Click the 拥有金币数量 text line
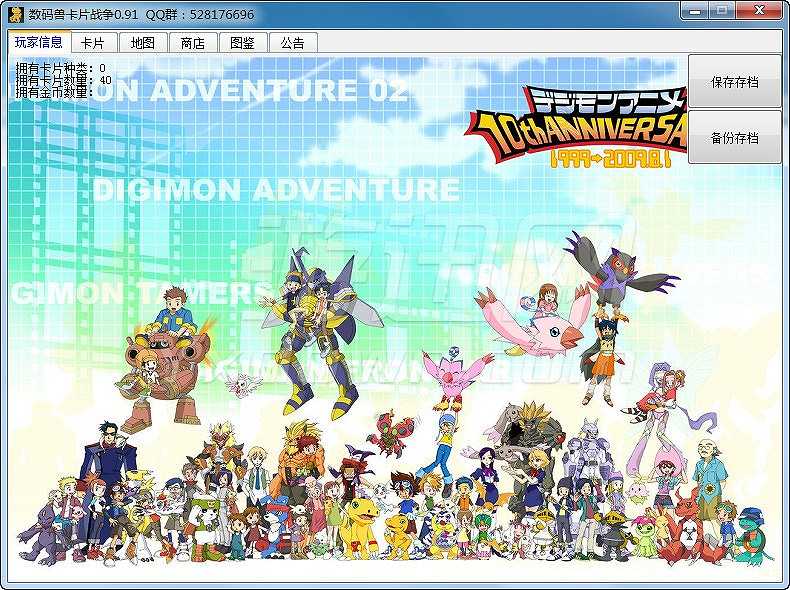The height and width of the screenshot is (590, 790). point(54,92)
